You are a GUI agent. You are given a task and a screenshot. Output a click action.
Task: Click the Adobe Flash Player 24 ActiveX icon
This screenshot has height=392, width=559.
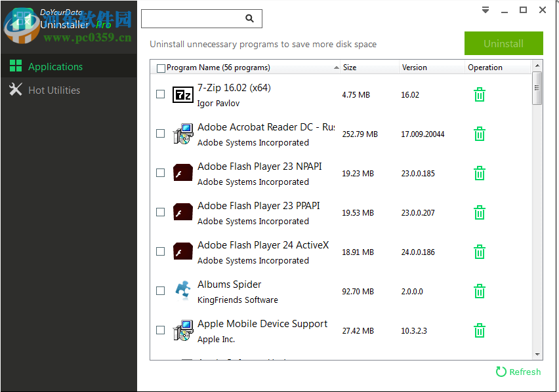tap(182, 251)
